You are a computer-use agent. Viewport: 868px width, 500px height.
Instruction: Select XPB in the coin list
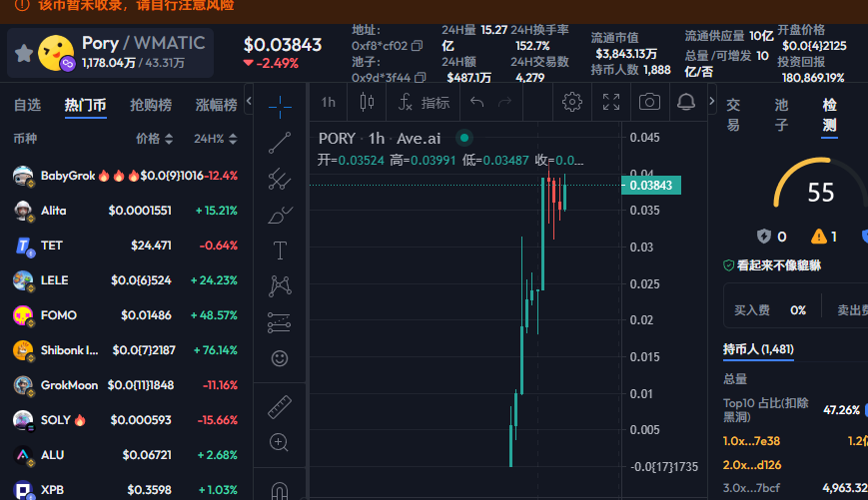pos(126,489)
